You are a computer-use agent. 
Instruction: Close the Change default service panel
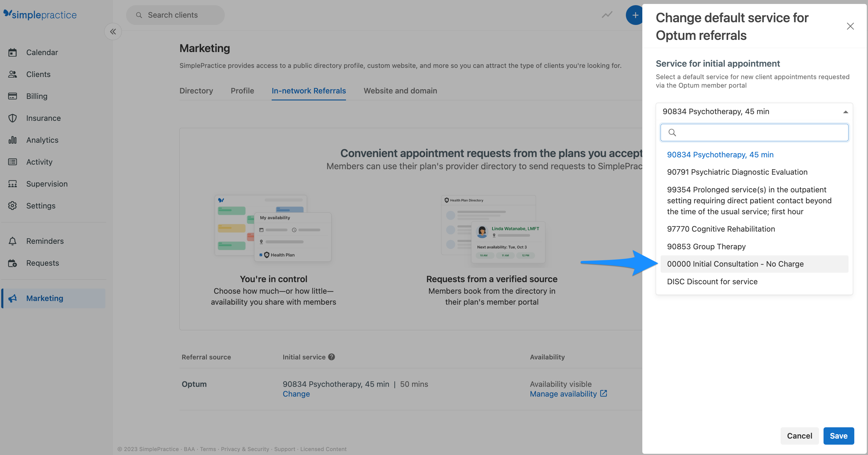click(850, 26)
